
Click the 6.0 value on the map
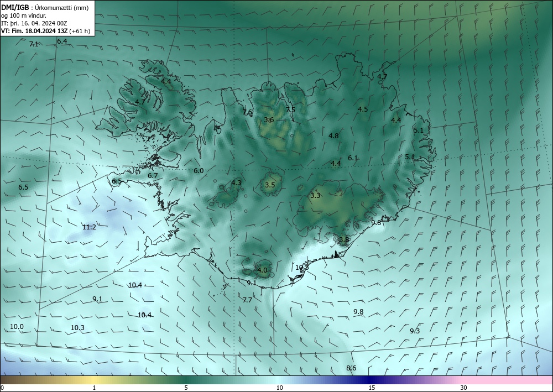(199, 171)
